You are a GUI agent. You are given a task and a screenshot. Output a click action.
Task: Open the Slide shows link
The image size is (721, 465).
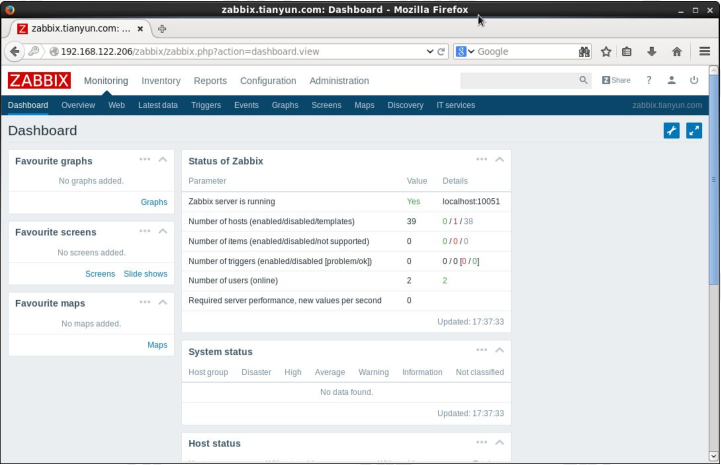(x=145, y=274)
